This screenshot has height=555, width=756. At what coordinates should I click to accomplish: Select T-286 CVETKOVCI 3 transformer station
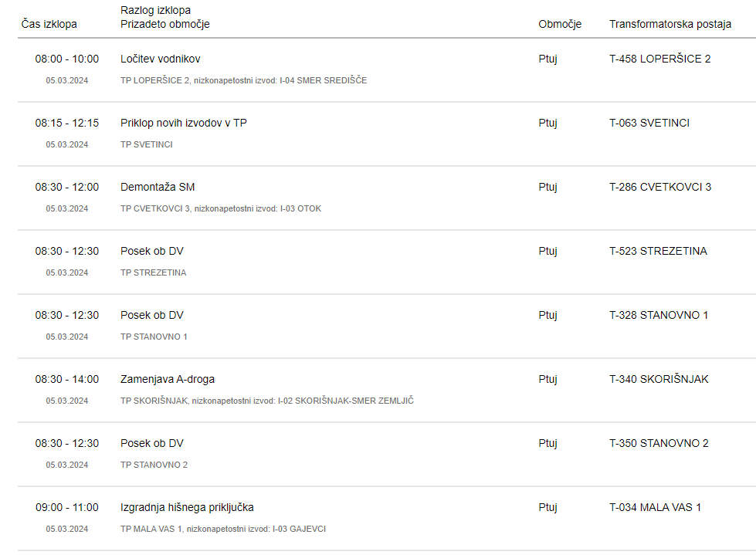coord(660,187)
